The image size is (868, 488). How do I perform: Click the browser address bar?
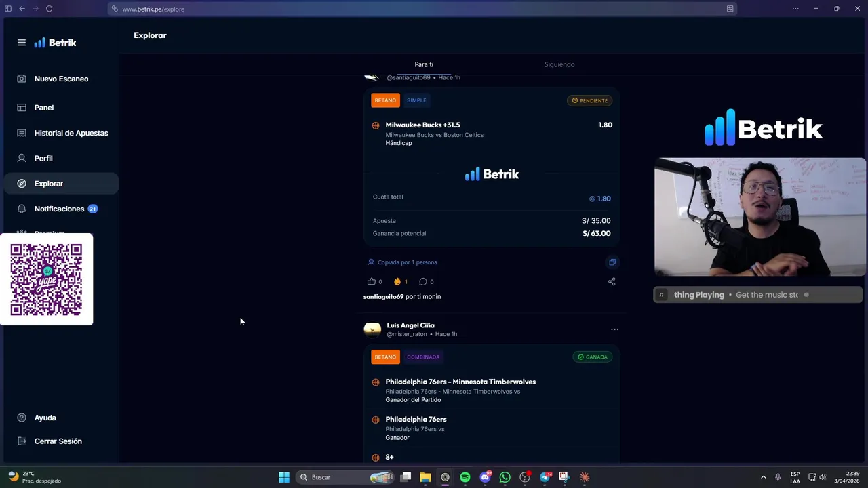pos(422,9)
